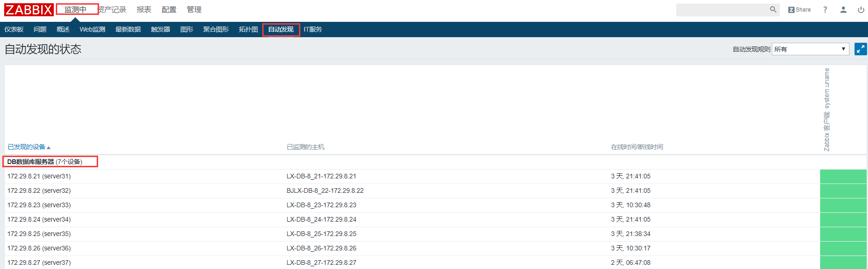The height and width of the screenshot is (269, 868).
Task: Sort by 已发现的设备 column
Action: pyautogui.click(x=29, y=147)
